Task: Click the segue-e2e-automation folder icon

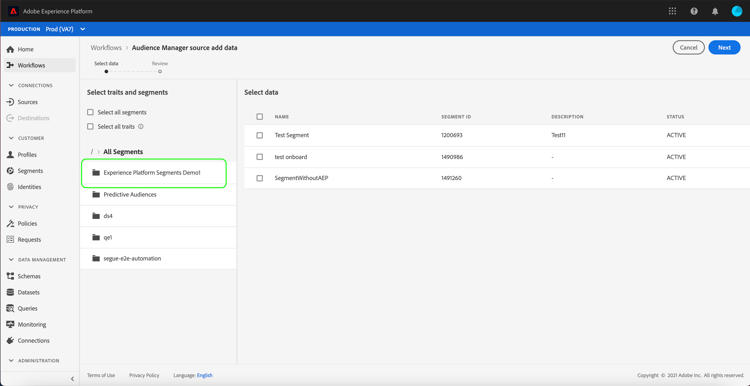Action: [x=96, y=258]
